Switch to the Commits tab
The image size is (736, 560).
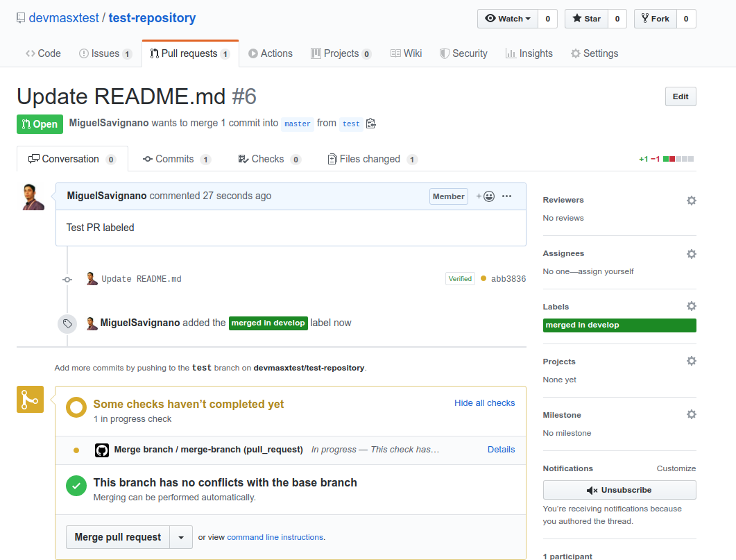coord(176,159)
